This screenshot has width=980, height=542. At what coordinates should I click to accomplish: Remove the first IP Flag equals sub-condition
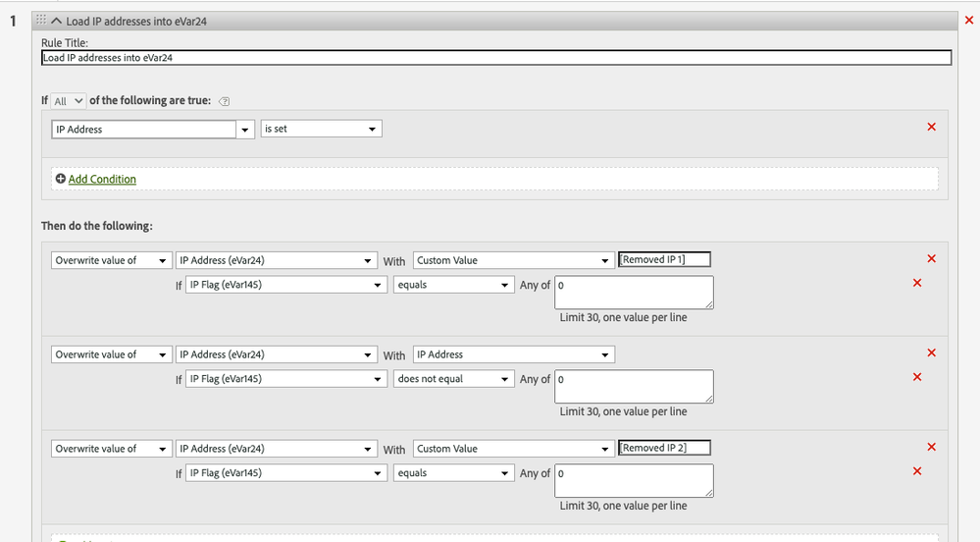coord(917,283)
